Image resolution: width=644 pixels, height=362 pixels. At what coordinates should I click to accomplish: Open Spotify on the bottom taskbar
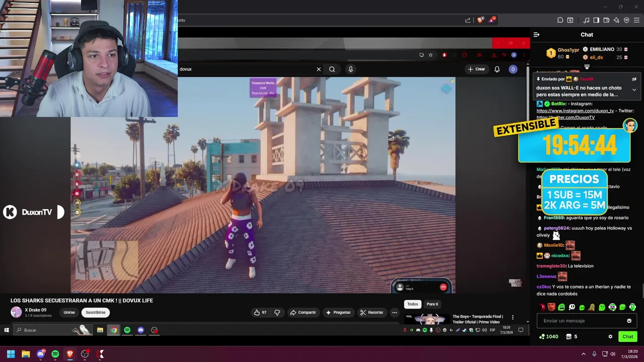tap(55, 354)
